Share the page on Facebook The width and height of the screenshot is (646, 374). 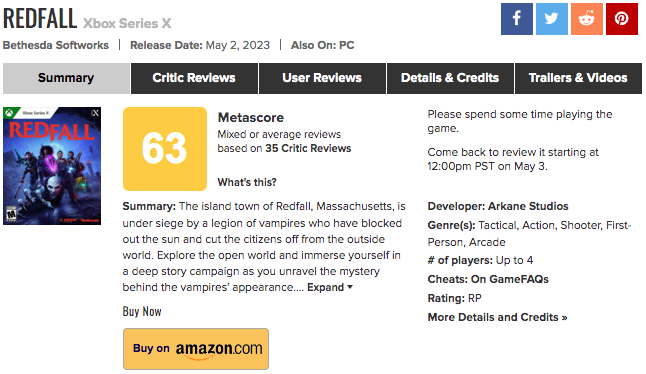(517, 19)
